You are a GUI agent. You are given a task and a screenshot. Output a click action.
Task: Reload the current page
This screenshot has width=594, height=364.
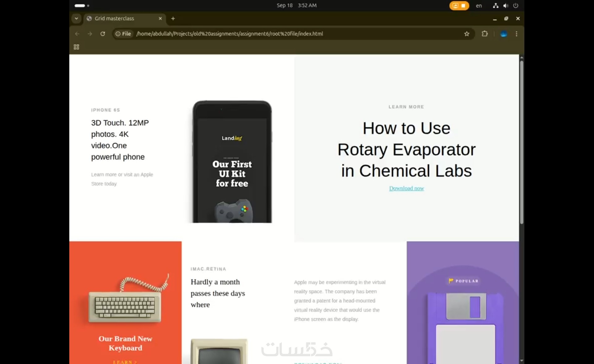point(103,34)
